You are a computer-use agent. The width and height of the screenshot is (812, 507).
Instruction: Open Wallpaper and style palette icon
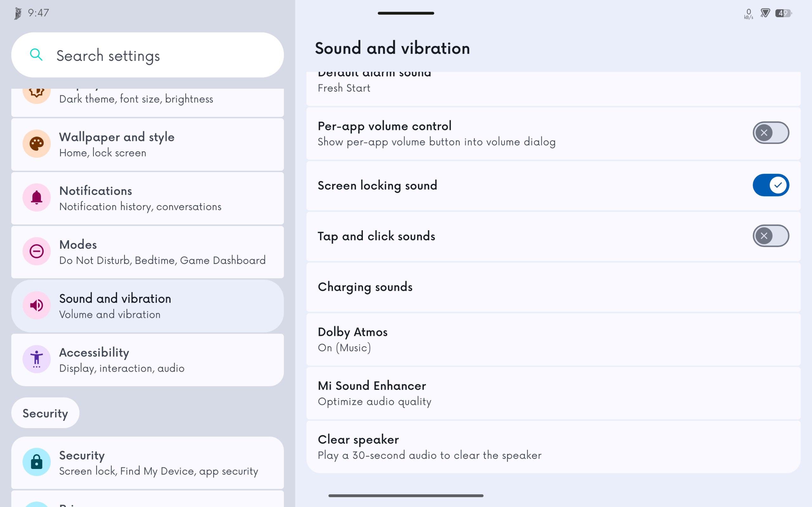click(36, 144)
